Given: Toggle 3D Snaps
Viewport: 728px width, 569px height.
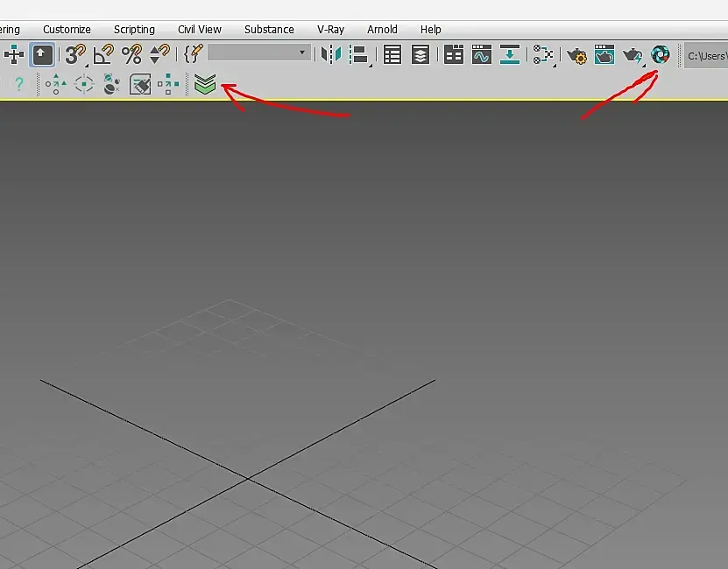Looking at the screenshot, I should tap(75, 55).
